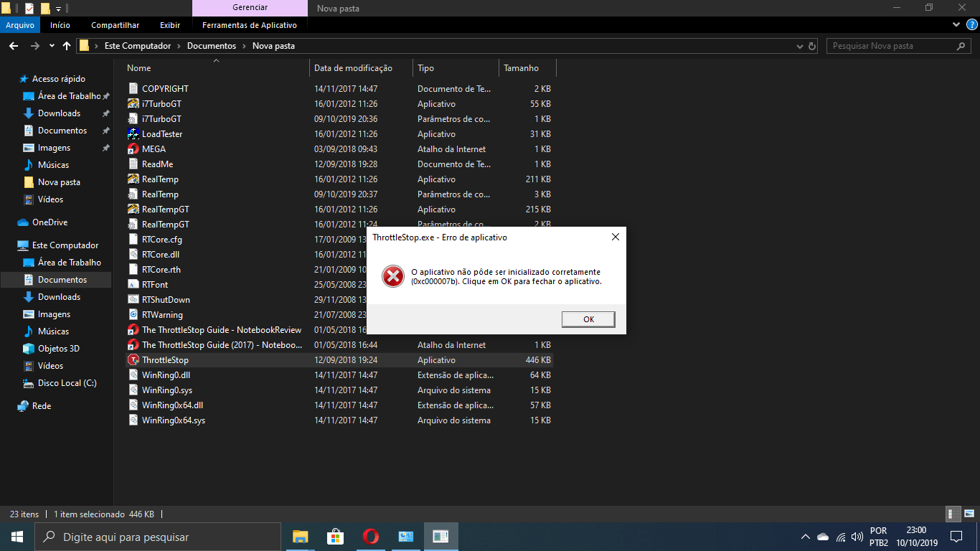This screenshot has width=980, height=551.
Task: Launch Opera from the taskbar
Action: click(370, 536)
